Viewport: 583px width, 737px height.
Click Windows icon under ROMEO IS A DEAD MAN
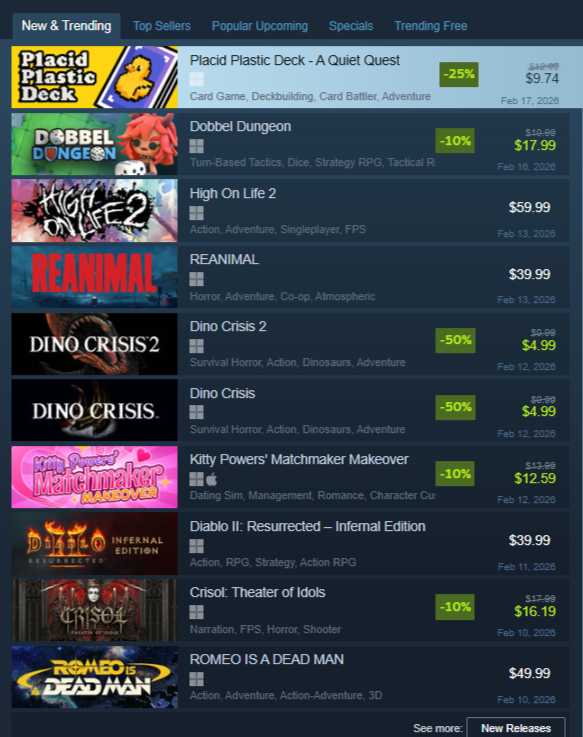coord(197,679)
